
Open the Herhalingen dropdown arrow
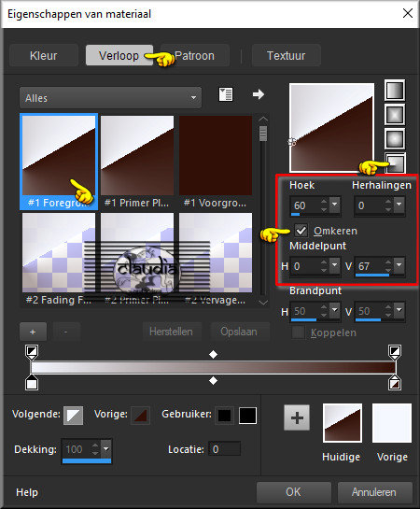(x=399, y=205)
